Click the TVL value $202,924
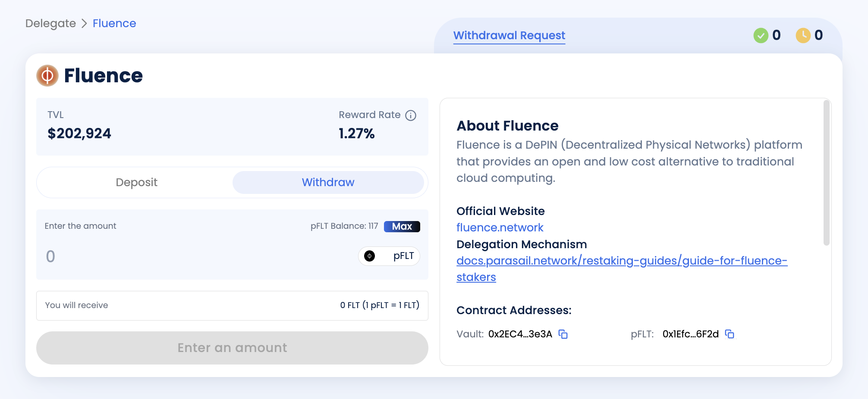The height and width of the screenshot is (399, 868). click(79, 134)
